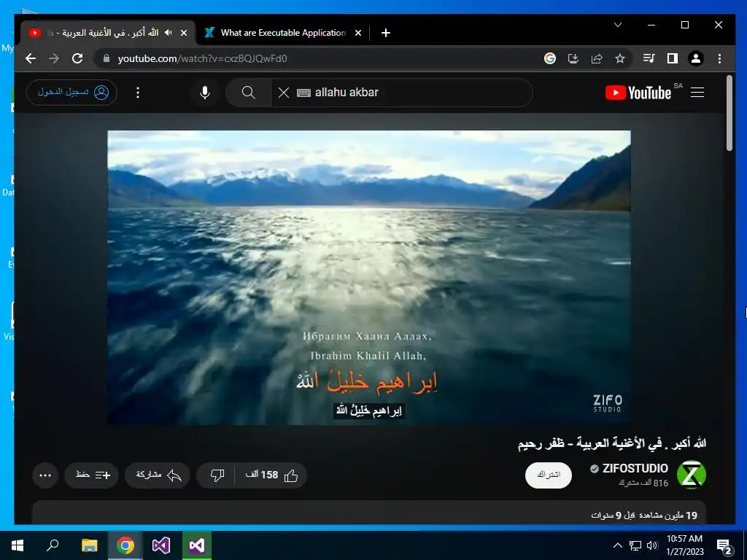Open a new browser tab
This screenshot has width=747, height=560.
[386, 33]
